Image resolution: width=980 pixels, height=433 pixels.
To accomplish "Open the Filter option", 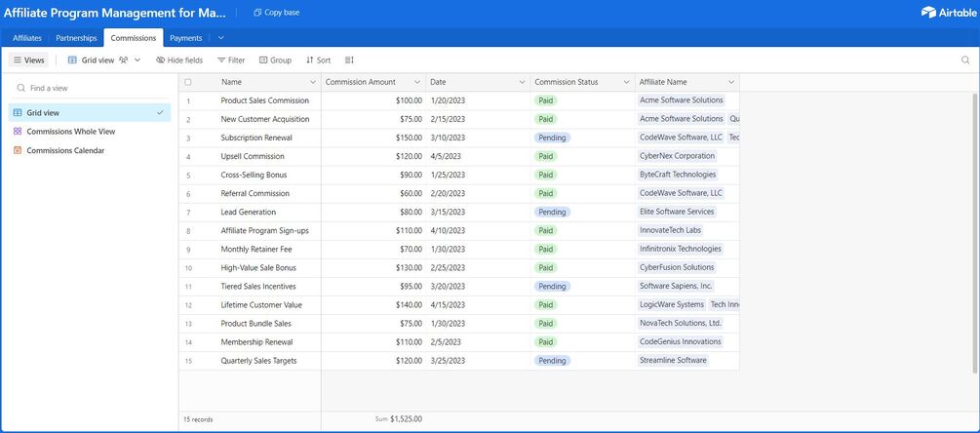I will 231,60.
